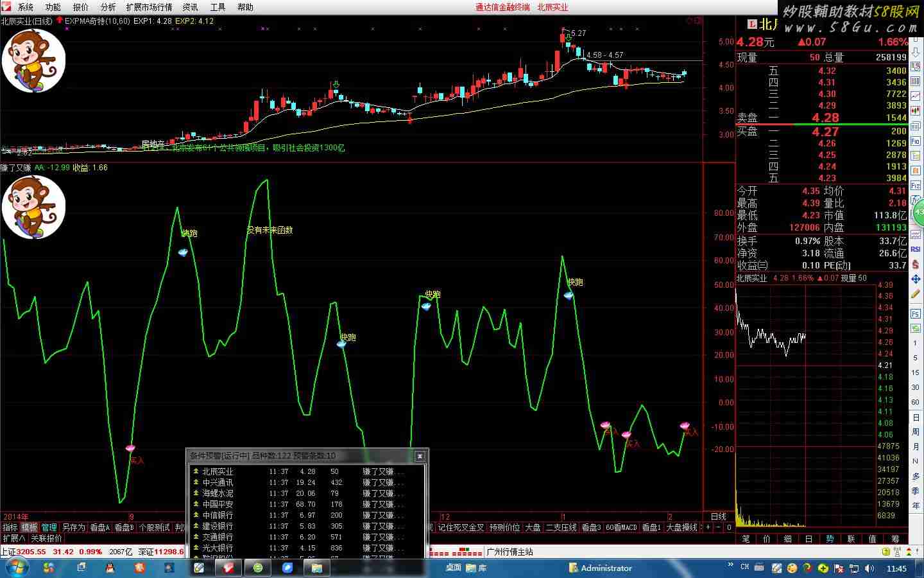Select 建设银行 row in alert list
Image resolution: width=924 pixels, height=578 pixels.
pos(307,526)
